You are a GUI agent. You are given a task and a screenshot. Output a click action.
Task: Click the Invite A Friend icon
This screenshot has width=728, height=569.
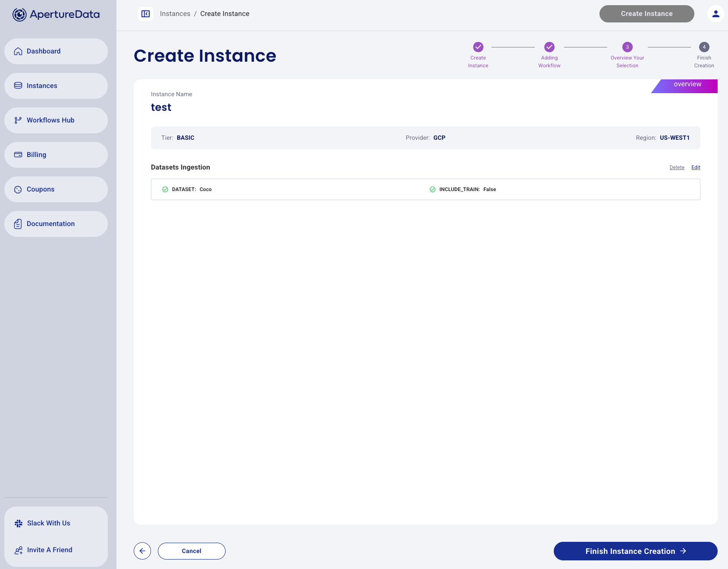pyautogui.click(x=19, y=550)
